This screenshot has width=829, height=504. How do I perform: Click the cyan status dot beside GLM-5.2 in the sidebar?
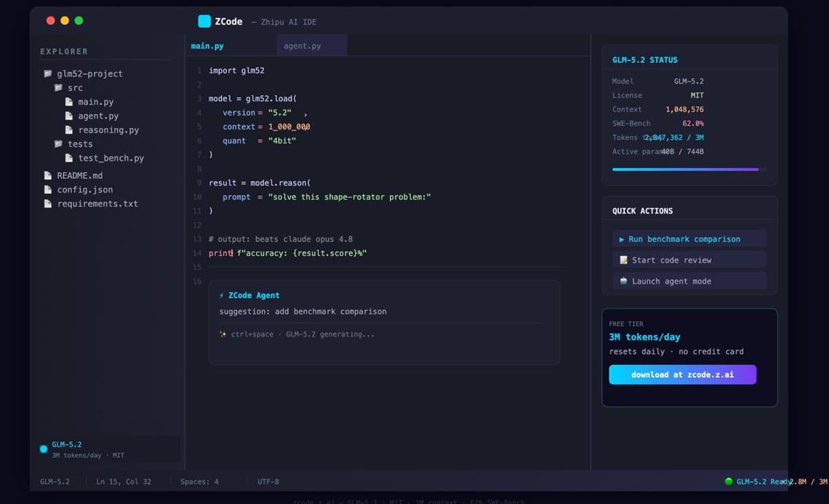[44, 449]
